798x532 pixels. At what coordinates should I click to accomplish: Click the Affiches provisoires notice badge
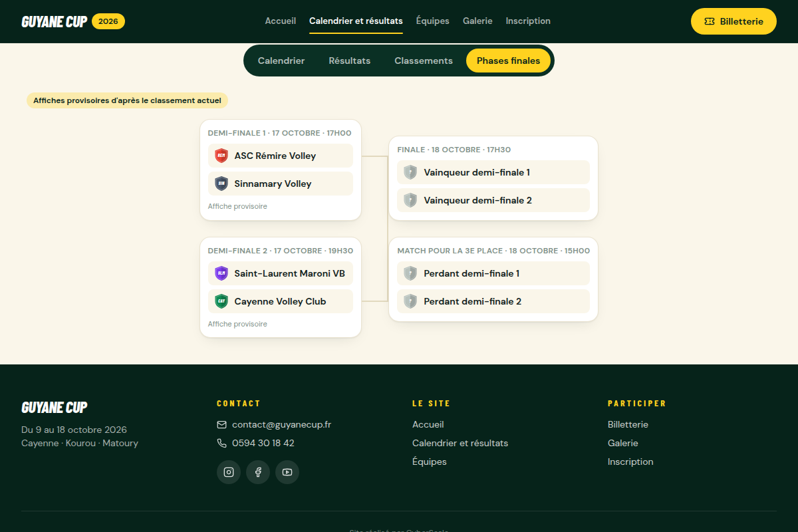127,100
